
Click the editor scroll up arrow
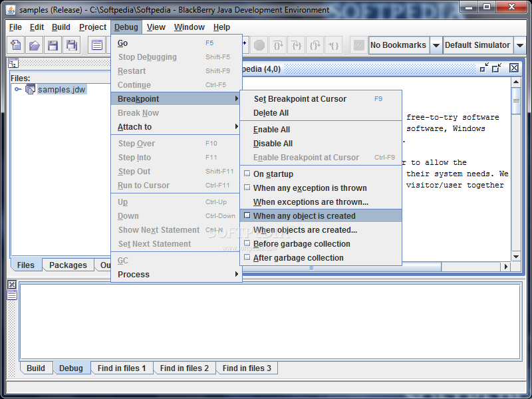516,82
